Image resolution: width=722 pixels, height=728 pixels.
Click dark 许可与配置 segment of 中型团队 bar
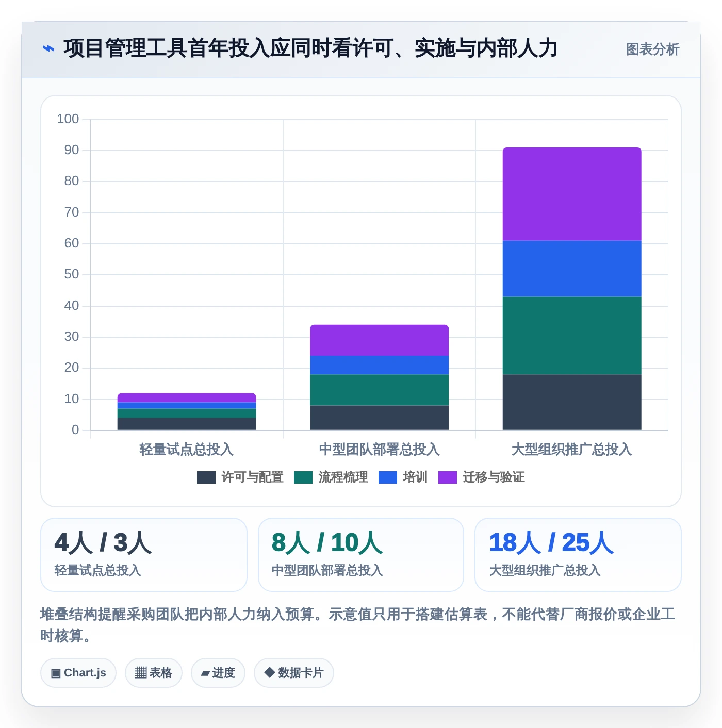pos(379,418)
